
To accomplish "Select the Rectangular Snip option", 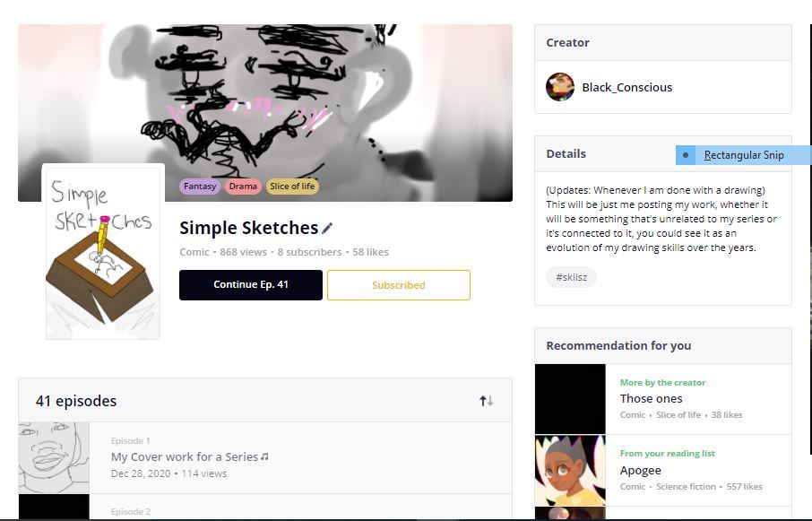I will (744, 155).
